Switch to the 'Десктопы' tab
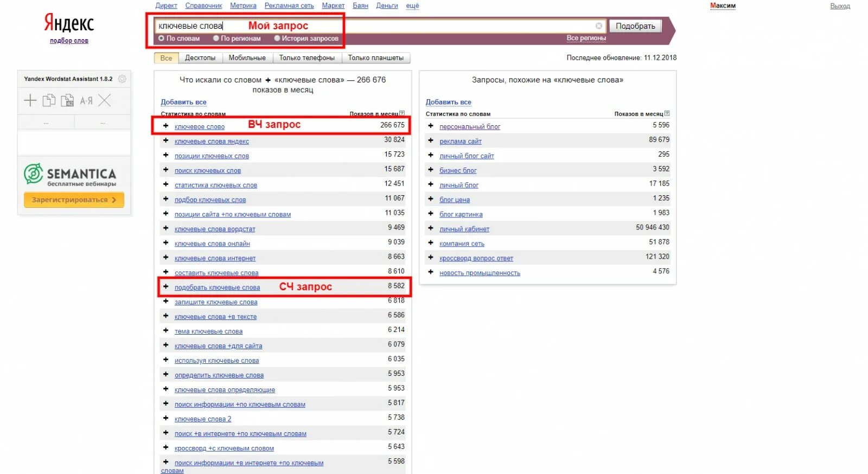868x474 pixels. click(x=200, y=58)
